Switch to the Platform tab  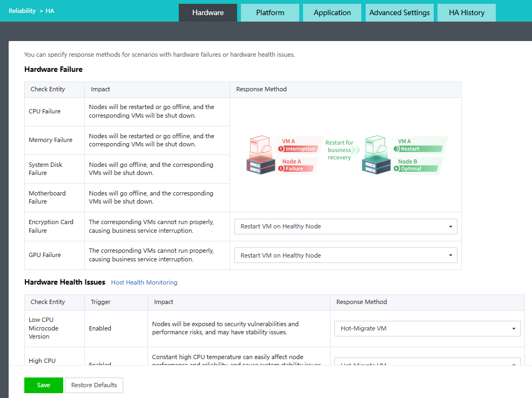(270, 12)
